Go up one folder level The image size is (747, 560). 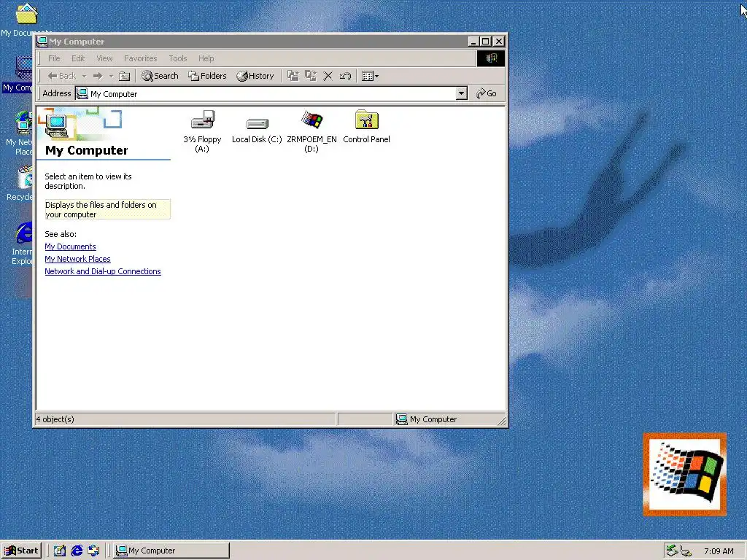[x=124, y=76]
